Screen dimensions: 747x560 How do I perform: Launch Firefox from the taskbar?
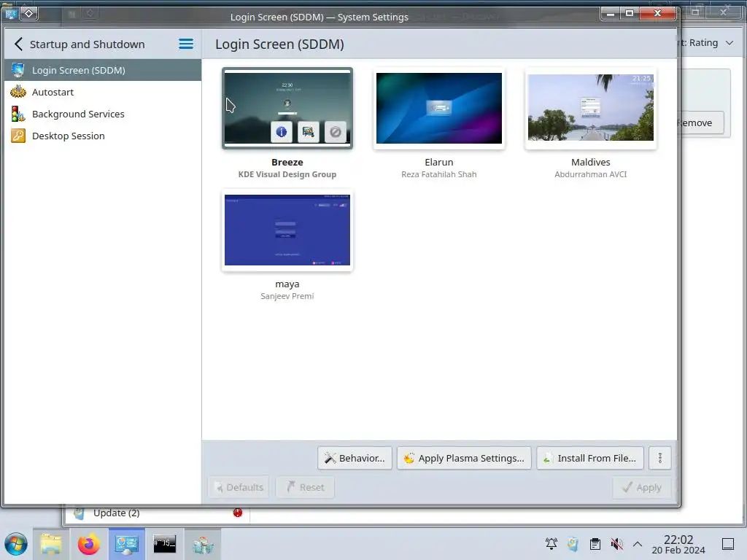[x=88, y=544]
